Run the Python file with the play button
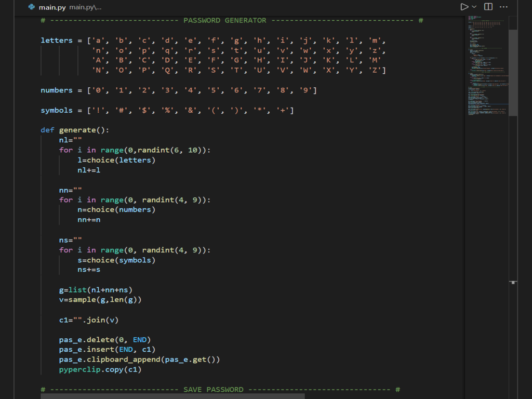The image size is (532, 399). coord(464,7)
